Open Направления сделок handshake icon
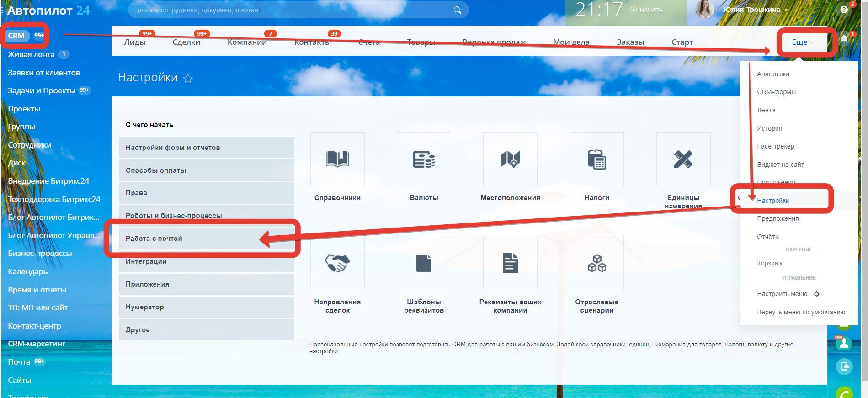The height and width of the screenshot is (398, 868). (337, 263)
